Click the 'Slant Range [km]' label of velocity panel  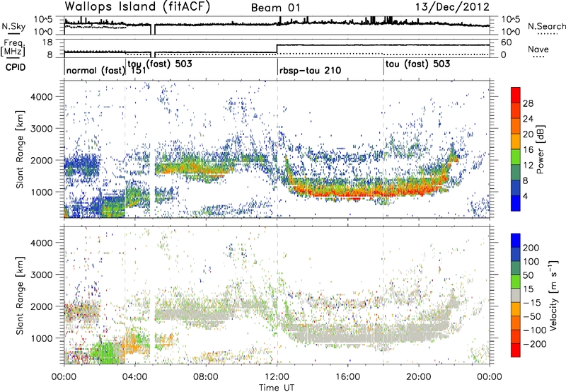point(20,295)
